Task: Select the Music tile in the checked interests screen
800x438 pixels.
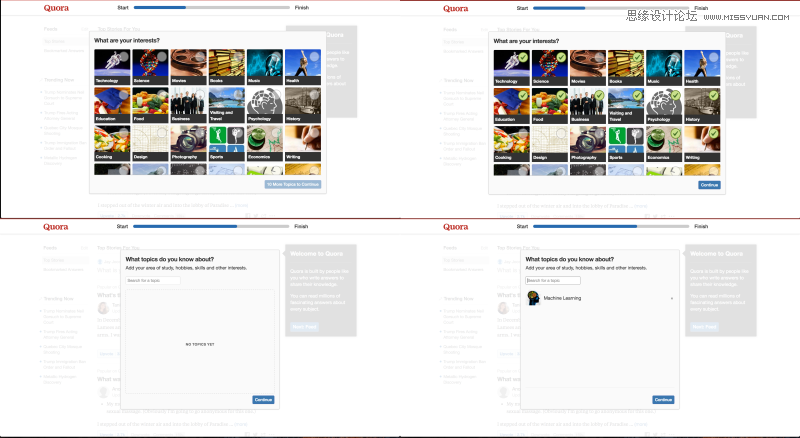Action: coord(664,67)
